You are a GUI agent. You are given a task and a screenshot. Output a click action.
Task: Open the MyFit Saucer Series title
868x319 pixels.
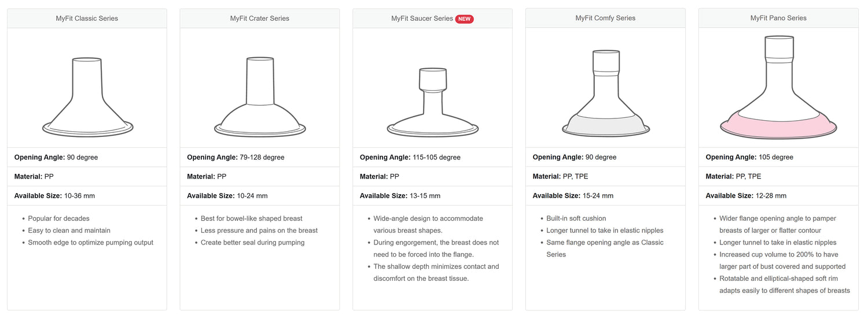[422, 18]
